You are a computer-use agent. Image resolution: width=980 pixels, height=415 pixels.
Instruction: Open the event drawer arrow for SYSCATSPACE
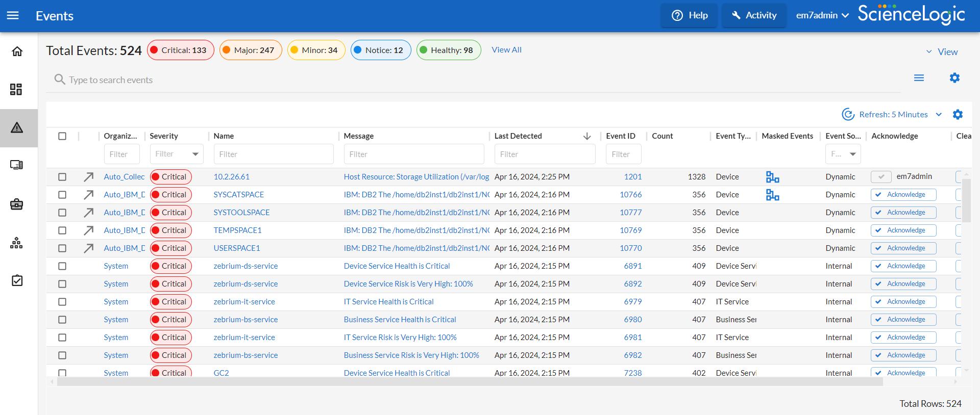pos(88,195)
